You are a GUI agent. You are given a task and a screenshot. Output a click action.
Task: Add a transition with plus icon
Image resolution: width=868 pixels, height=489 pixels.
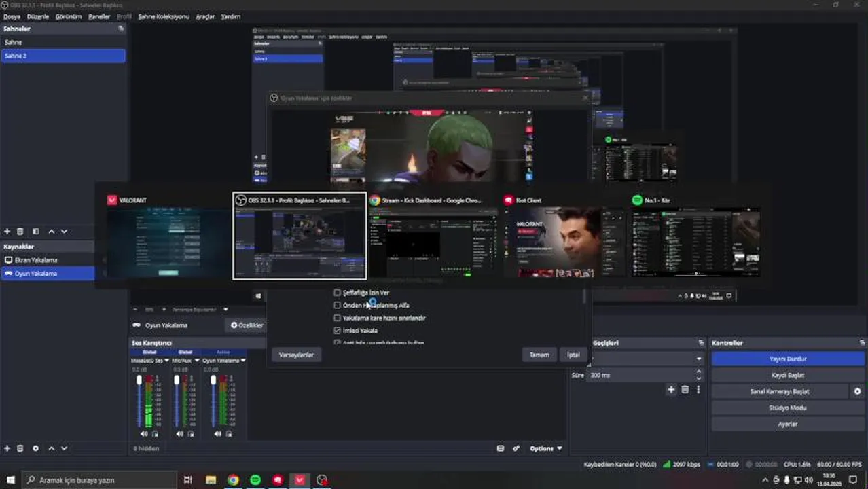pos(671,390)
